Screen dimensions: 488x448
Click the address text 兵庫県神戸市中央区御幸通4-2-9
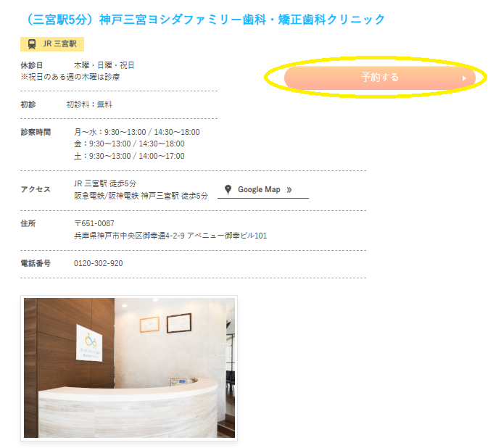[x=129, y=236]
